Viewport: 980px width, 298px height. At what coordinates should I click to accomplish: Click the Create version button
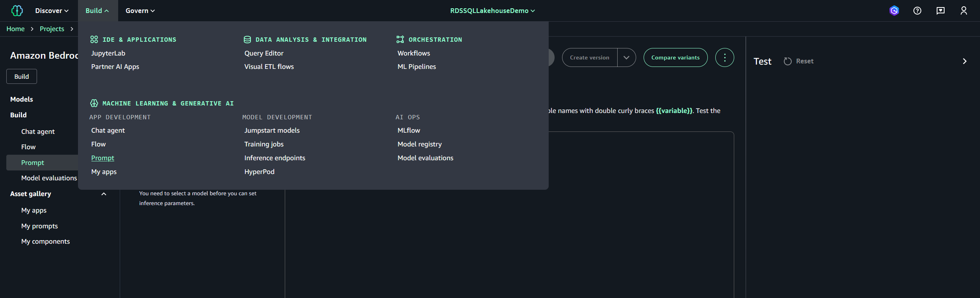point(590,57)
